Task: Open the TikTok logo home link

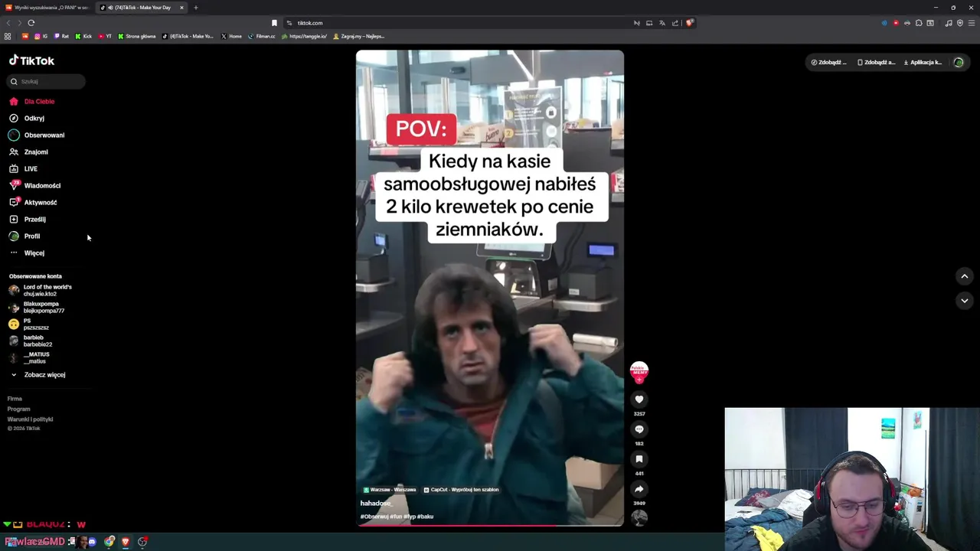Action: click(x=31, y=60)
